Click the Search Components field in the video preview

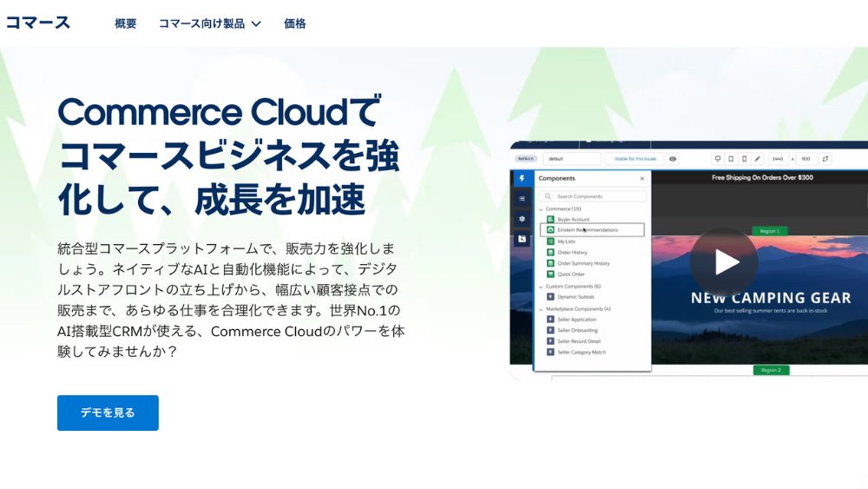[592, 196]
